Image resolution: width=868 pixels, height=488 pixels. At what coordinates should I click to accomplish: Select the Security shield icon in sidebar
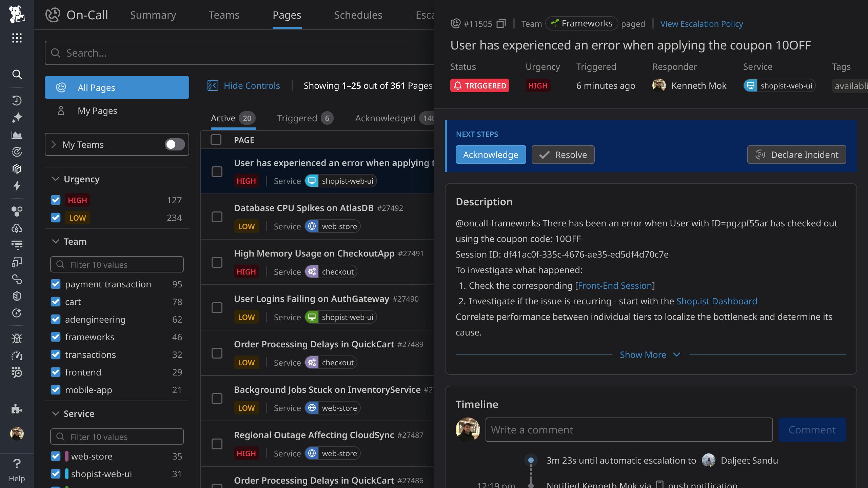click(17, 297)
